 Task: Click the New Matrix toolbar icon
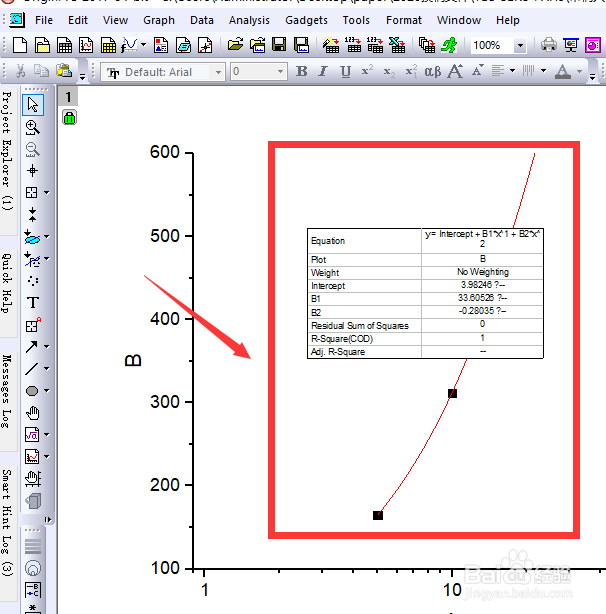pyautogui.click(x=108, y=45)
